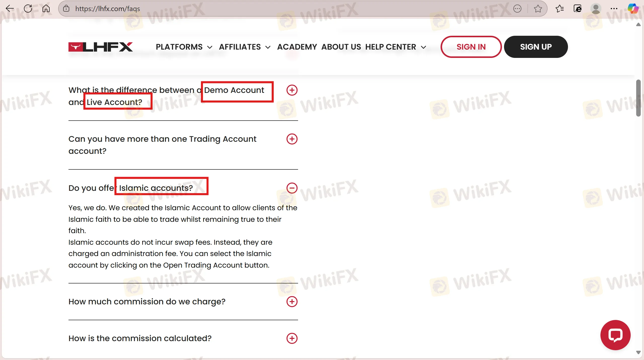Go to the ACADEMY page
644x360 pixels.
tap(297, 47)
